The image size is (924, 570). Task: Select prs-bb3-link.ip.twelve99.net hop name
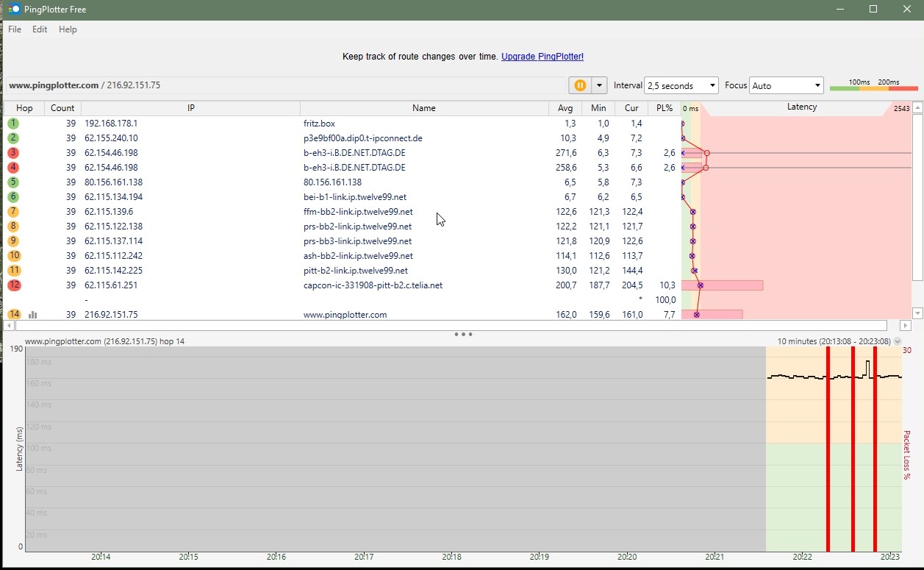[357, 241]
